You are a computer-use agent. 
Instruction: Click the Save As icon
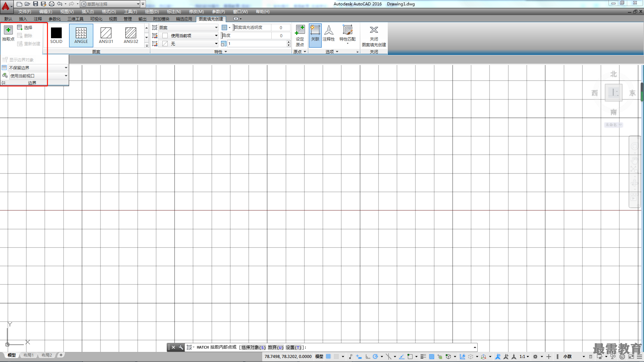click(x=44, y=4)
